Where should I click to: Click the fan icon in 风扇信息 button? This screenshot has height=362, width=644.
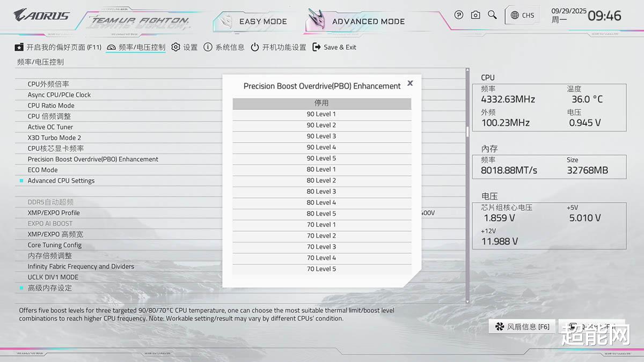coord(499,327)
